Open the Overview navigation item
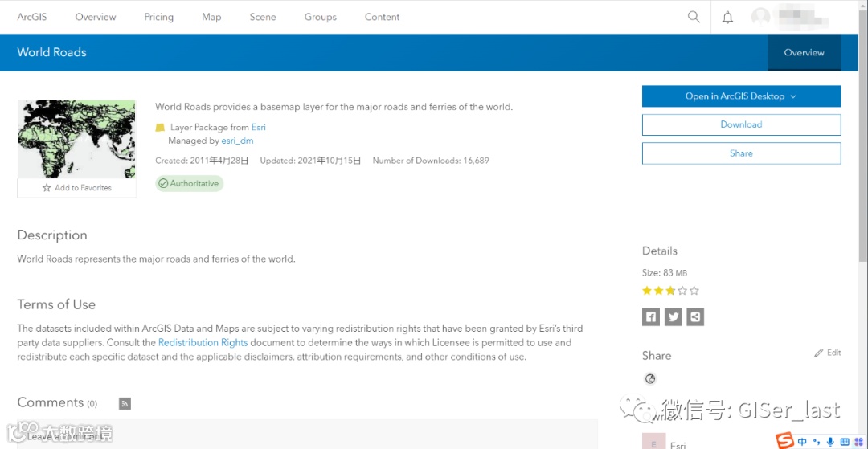The image size is (868, 449). coord(96,17)
